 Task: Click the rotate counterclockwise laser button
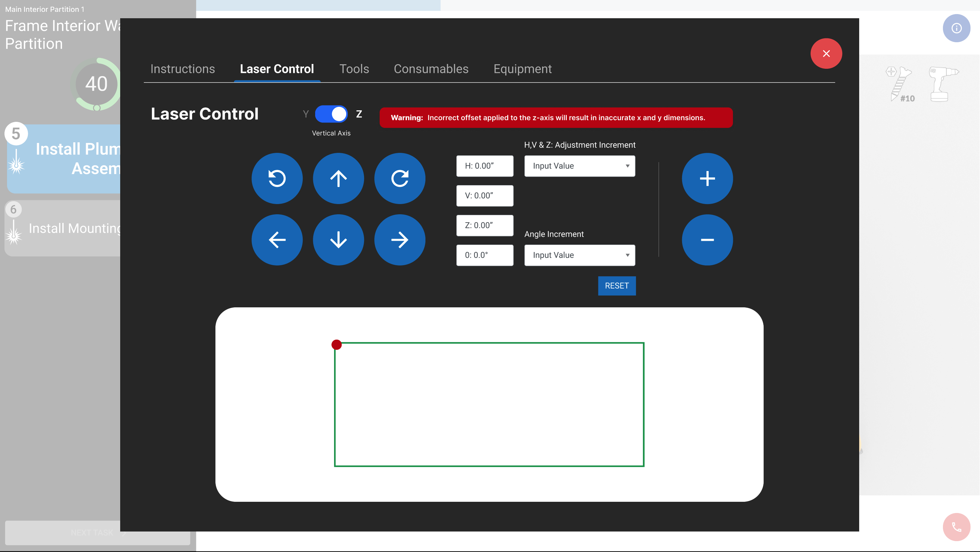[x=277, y=178]
